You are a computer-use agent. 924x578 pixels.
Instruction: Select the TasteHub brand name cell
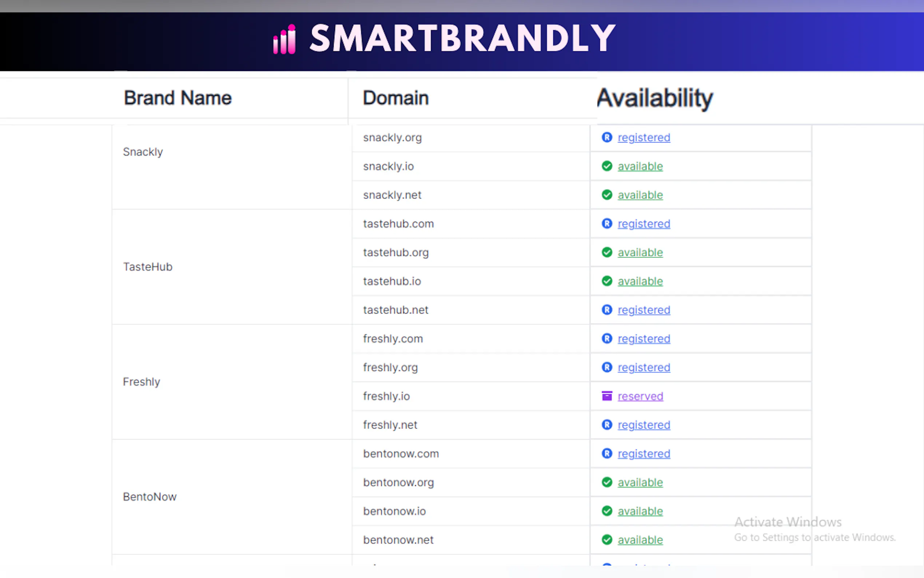(x=148, y=267)
